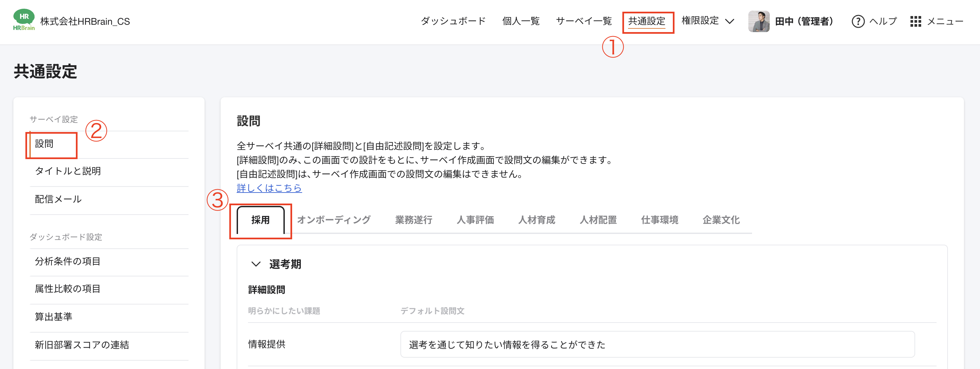Collapse the 選考期 section
Image resolution: width=980 pixels, height=369 pixels.
point(256,264)
